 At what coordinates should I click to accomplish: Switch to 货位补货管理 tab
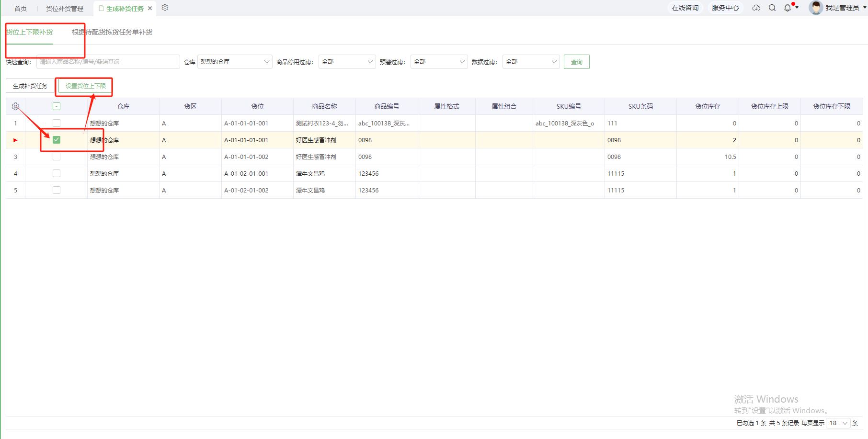[x=65, y=8]
